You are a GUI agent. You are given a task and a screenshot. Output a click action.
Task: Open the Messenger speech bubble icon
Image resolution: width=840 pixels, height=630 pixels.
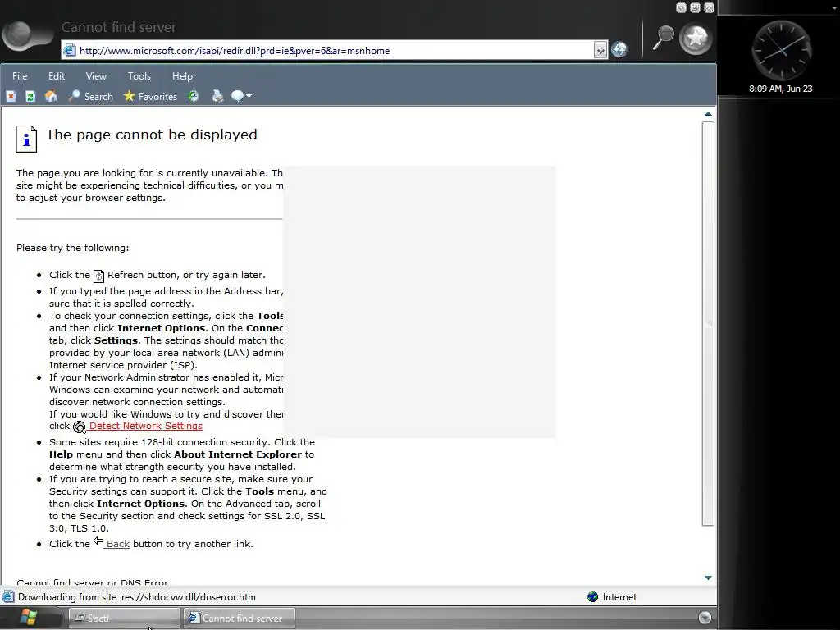(x=237, y=97)
